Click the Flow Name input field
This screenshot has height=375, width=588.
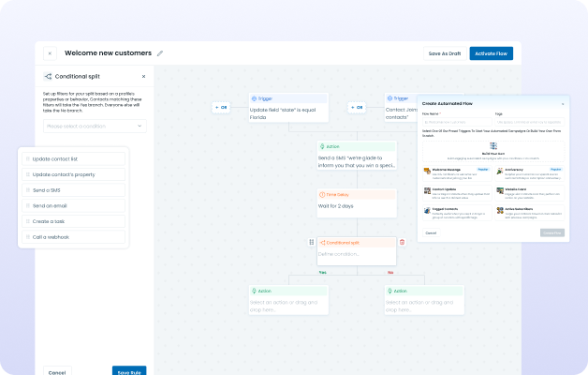click(x=457, y=121)
